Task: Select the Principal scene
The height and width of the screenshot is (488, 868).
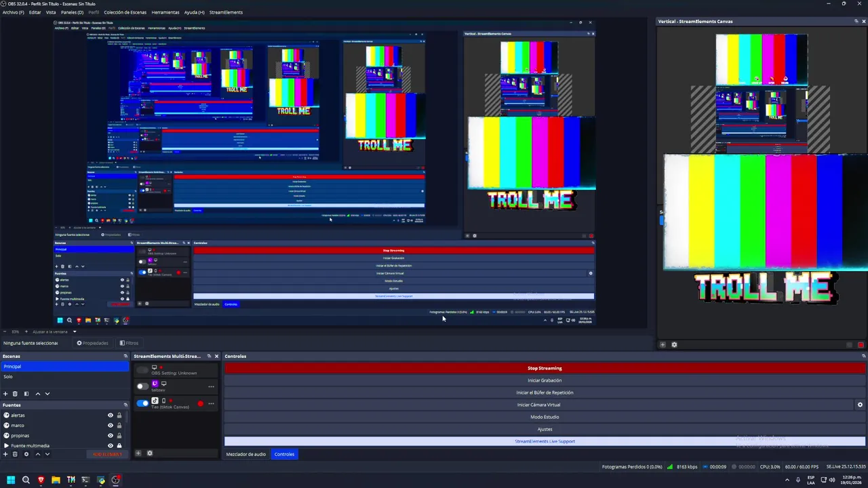Action: pyautogui.click(x=64, y=367)
